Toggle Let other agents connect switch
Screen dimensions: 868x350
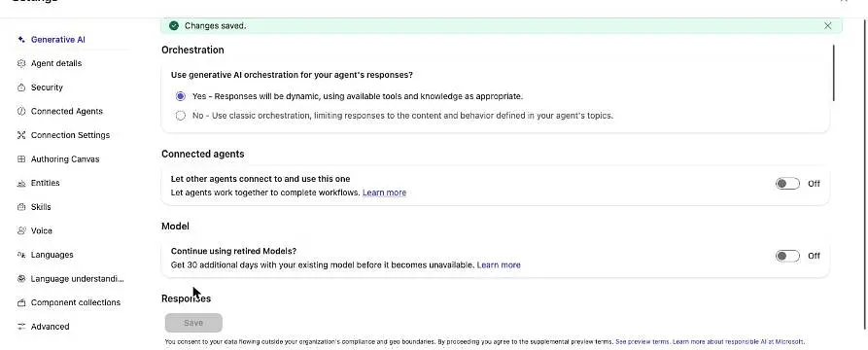coord(787,184)
